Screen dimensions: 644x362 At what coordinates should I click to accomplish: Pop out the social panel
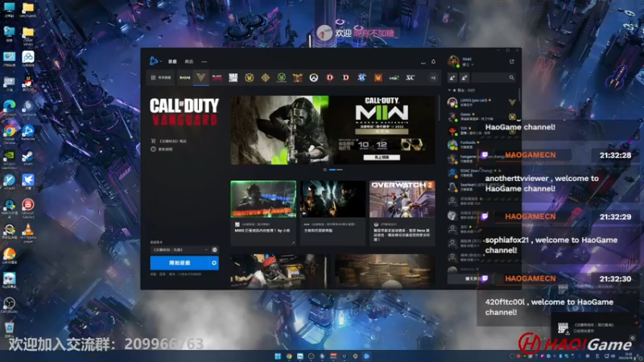[512, 62]
